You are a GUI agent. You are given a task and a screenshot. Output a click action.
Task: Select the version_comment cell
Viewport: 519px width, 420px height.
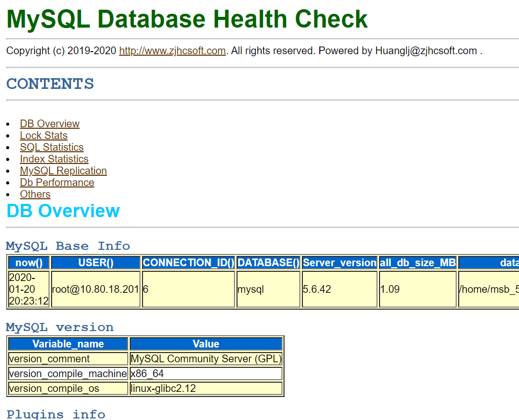click(x=68, y=359)
